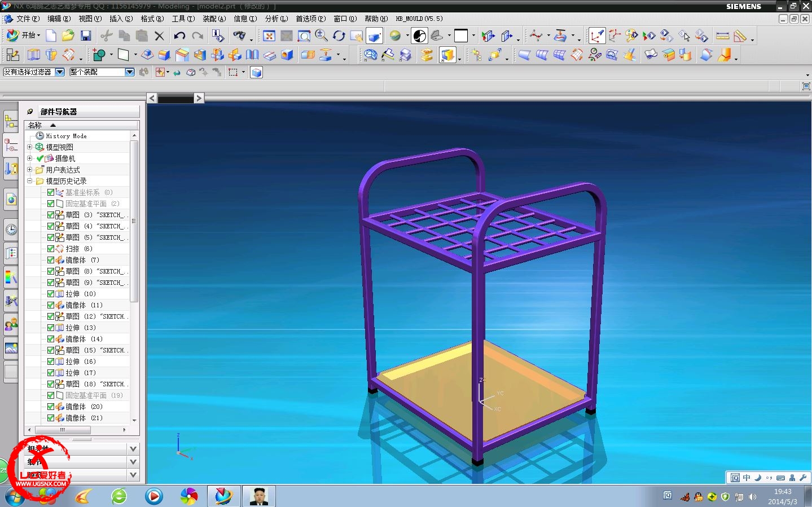Uncheck the 固定基准平面 (2) feature checkbox
Screen dimensions: 812x507
pos(51,204)
